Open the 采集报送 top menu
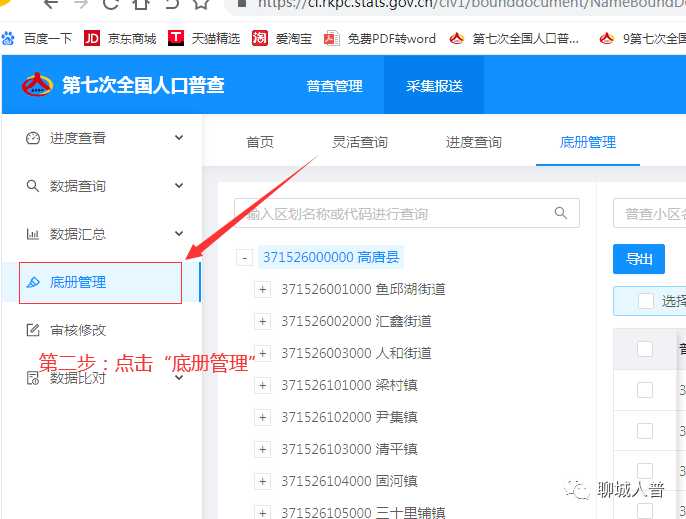Image resolution: width=686 pixels, height=519 pixels. click(434, 86)
